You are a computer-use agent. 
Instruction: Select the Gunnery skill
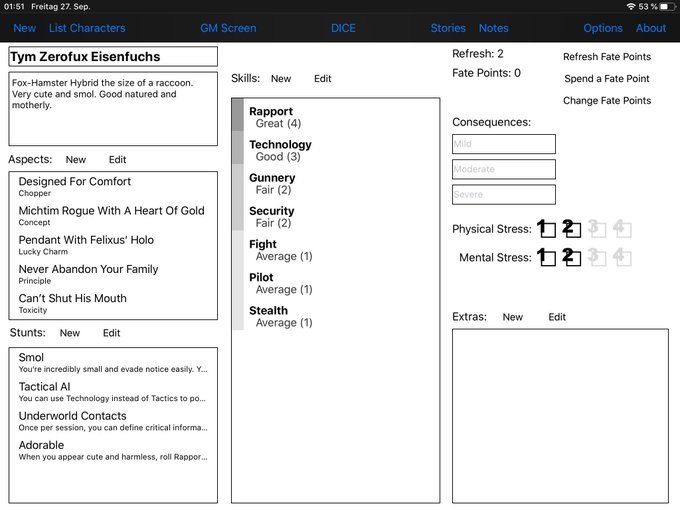click(x=336, y=183)
